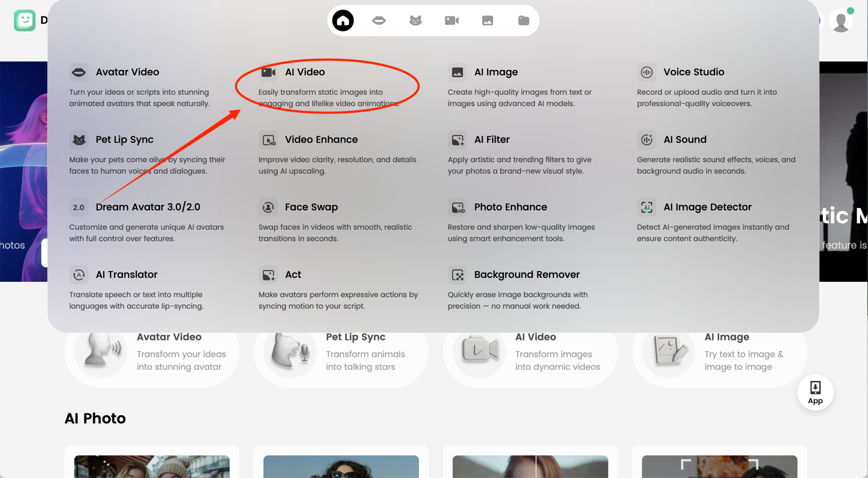Click the home icon in top navigation
This screenshot has width=868, height=478.
coord(343,20)
